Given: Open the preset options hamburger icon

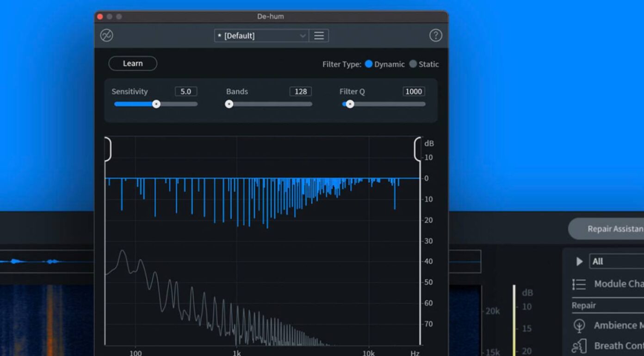Looking at the screenshot, I should pos(319,36).
